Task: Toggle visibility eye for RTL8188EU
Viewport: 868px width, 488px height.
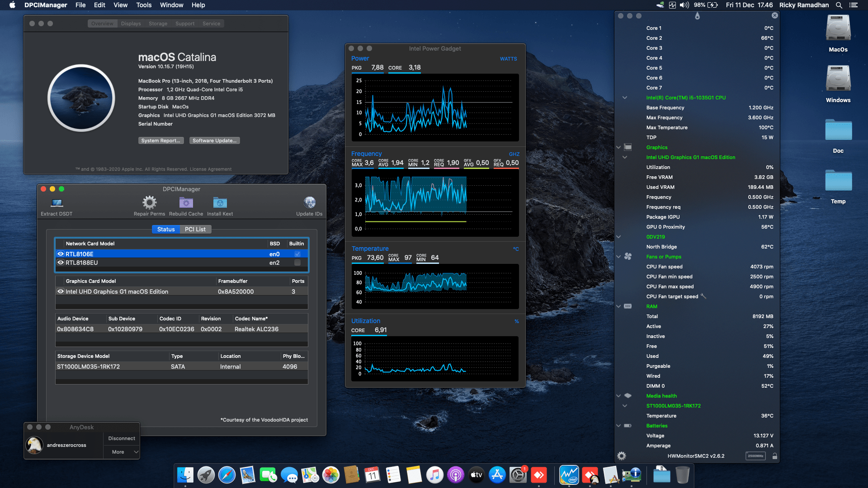Action: click(x=61, y=263)
